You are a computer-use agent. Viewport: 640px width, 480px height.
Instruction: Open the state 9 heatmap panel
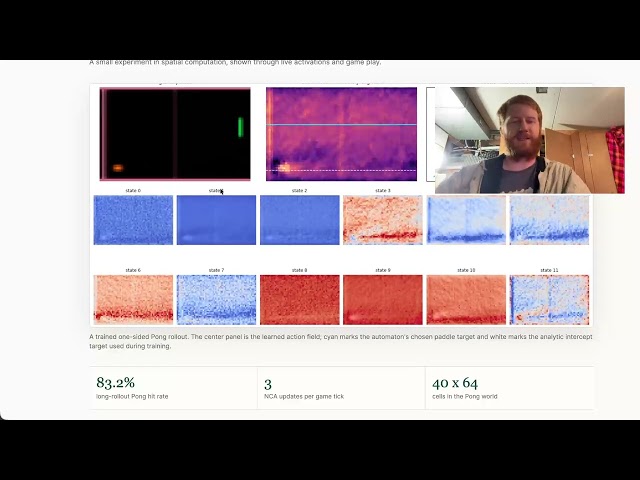pyautogui.click(x=383, y=300)
